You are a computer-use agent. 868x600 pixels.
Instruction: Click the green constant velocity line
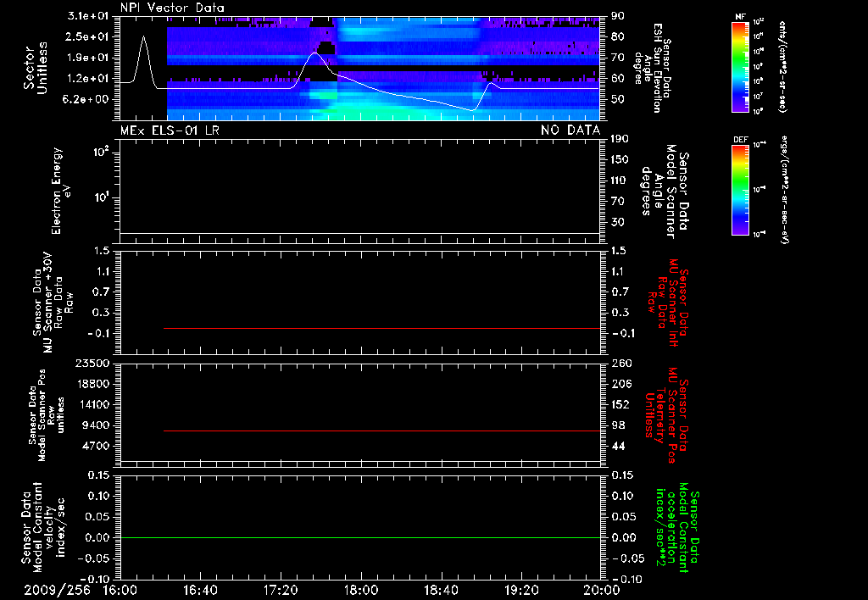(x=359, y=537)
